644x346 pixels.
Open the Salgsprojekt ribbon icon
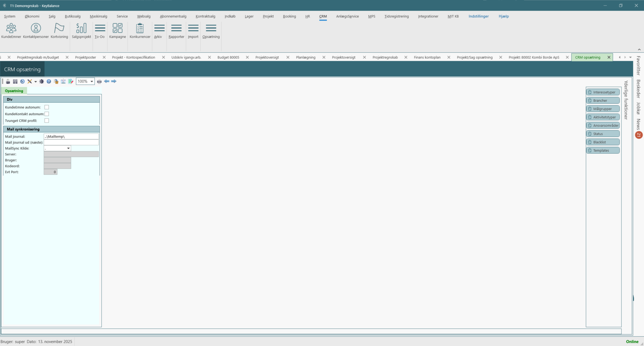click(x=81, y=31)
